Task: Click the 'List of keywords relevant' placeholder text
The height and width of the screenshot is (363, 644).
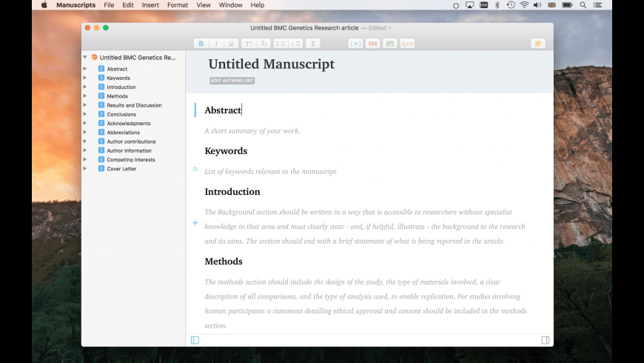Action: (271, 171)
